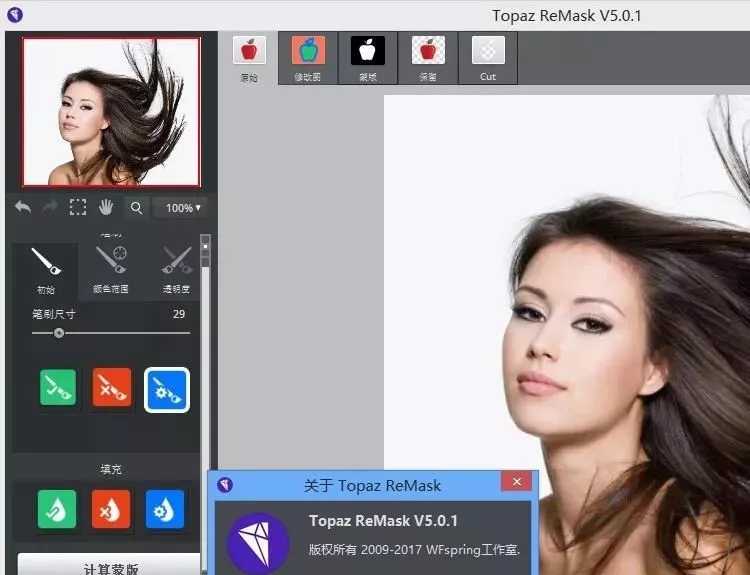The image size is (750, 575).
Task: Click the 笔刷尺寸 label
Action: click(x=54, y=314)
